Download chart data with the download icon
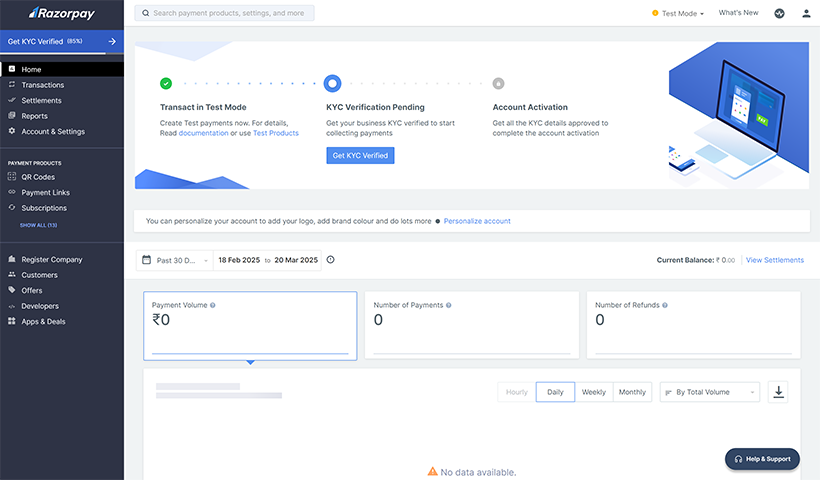Viewport: 820px width, 480px height. (778, 392)
